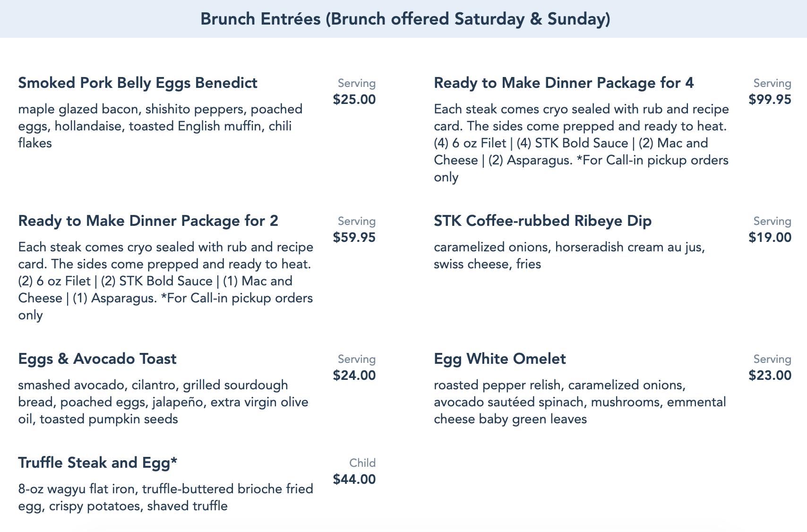This screenshot has width=807, height=532.
Task: Open Ready to Make Dinner Package for 2
Action: [x=148, y=221]
